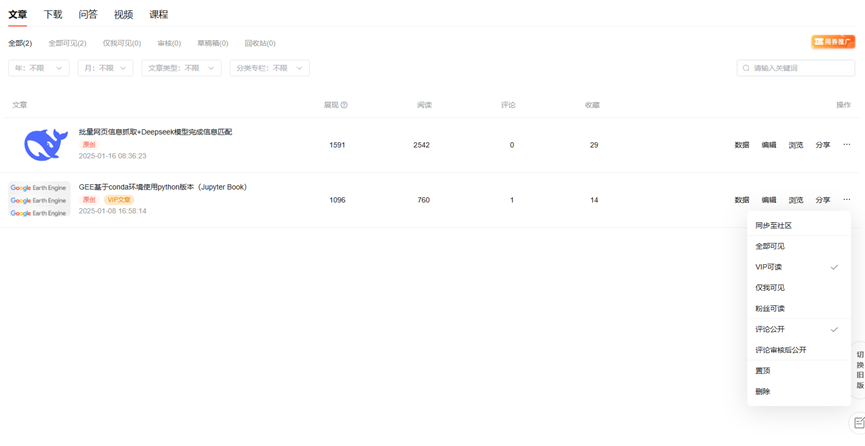
Task: Select 仅我可见 in the dropdown menu
Action: pyautogui.click(x=799, y=288)
